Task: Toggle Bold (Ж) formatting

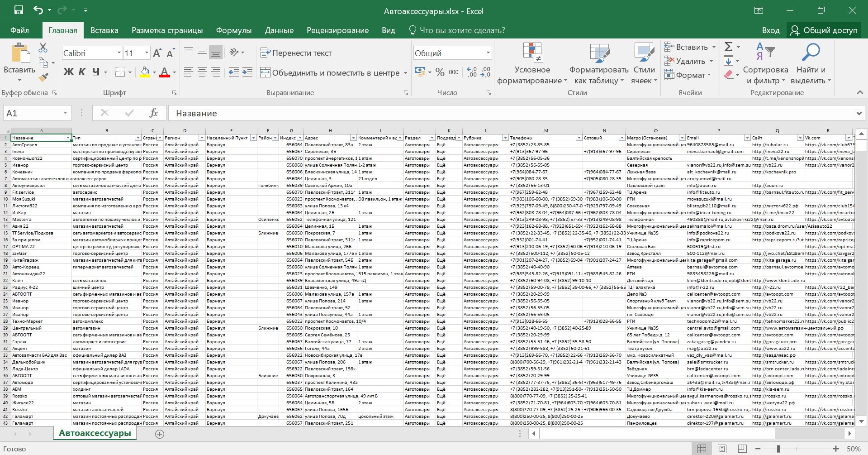Action: click(x=68, y=72)
